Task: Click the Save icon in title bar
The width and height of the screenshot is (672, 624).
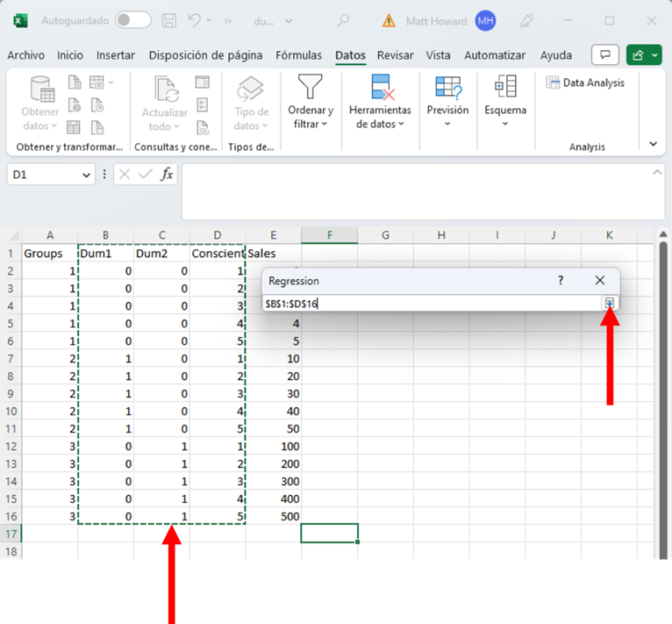Action: 171,20
